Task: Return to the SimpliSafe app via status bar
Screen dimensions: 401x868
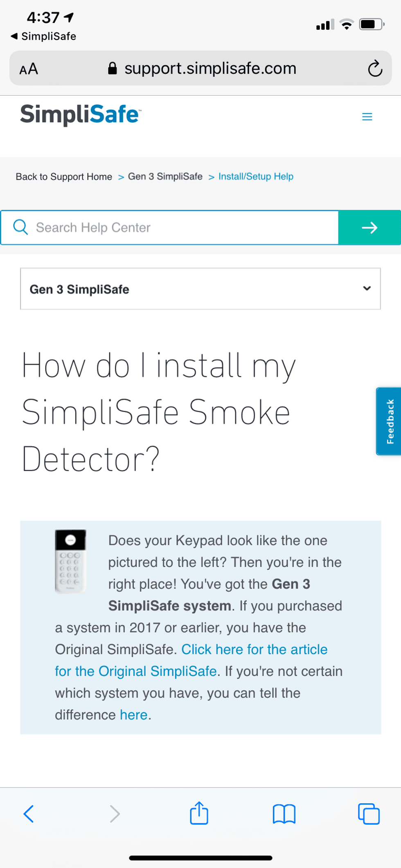Action: pos(43,36)
